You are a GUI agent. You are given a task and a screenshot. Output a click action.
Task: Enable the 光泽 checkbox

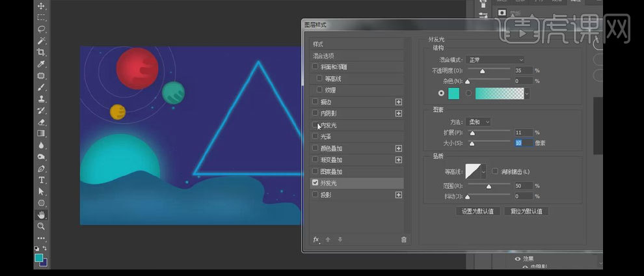pos(315,136)
